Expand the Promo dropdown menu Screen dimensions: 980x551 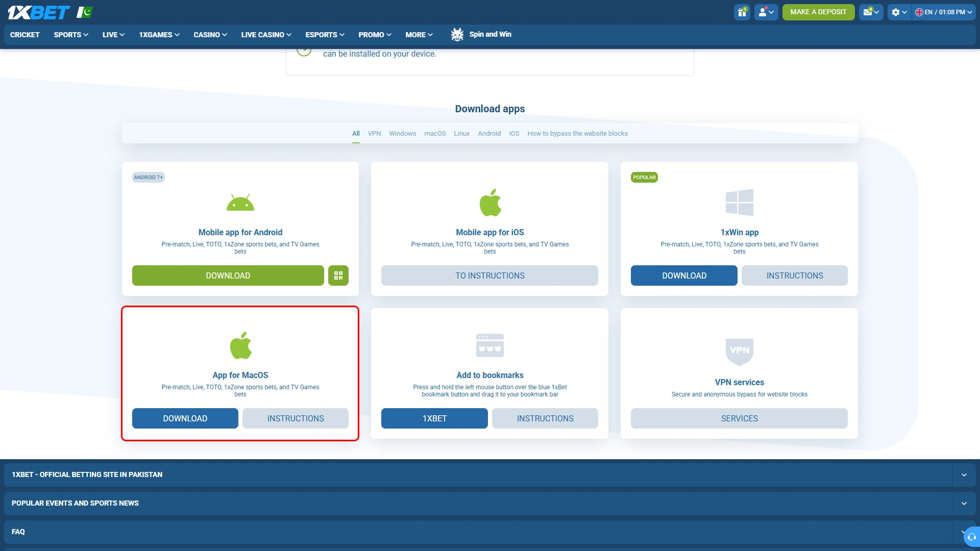point(375,35)
